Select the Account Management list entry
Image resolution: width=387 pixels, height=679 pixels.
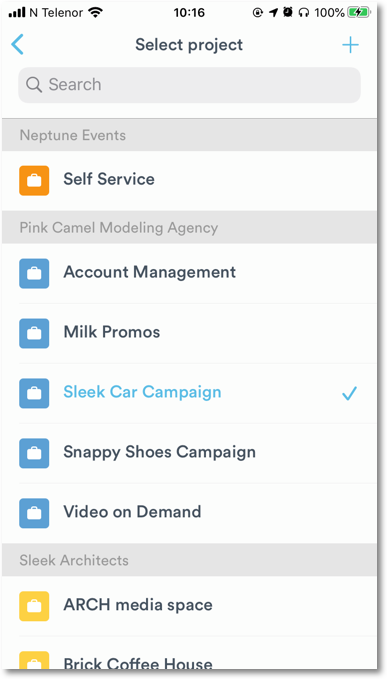click(189, 273)
